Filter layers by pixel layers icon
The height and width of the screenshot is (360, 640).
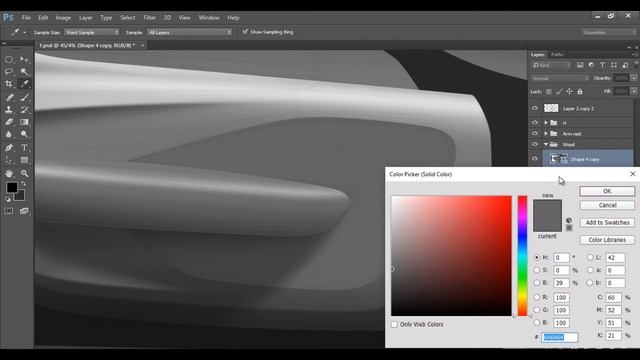(x=580, y=65)
